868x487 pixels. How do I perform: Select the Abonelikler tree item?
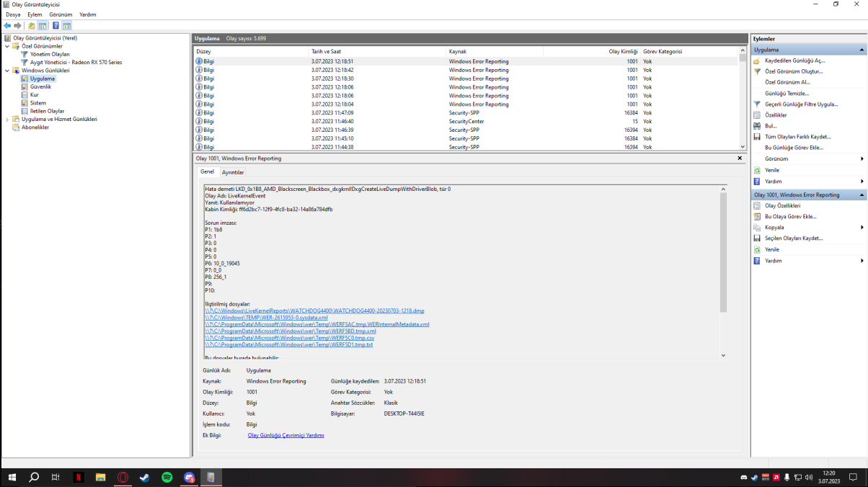point(35,128)
